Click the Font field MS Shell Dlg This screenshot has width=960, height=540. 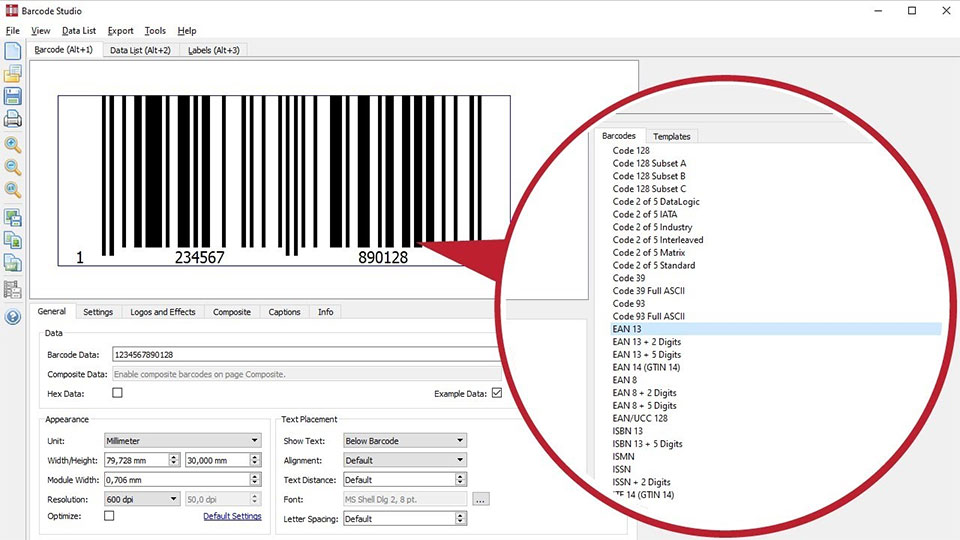pyautogui.click(x=405, y=499)
